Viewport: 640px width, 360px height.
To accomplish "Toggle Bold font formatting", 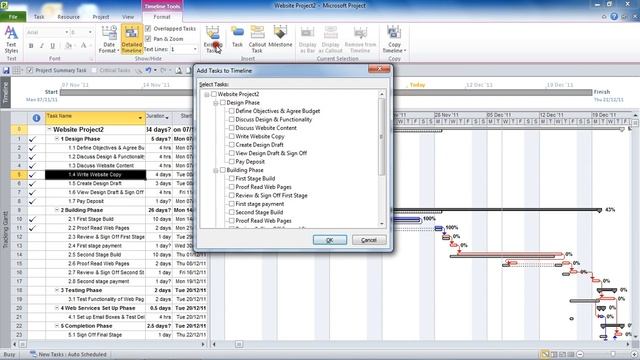I will [31, 46].
